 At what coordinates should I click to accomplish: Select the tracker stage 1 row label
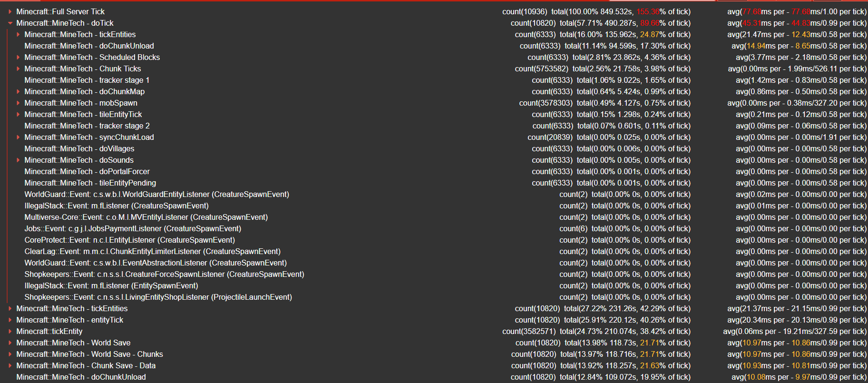87,80
